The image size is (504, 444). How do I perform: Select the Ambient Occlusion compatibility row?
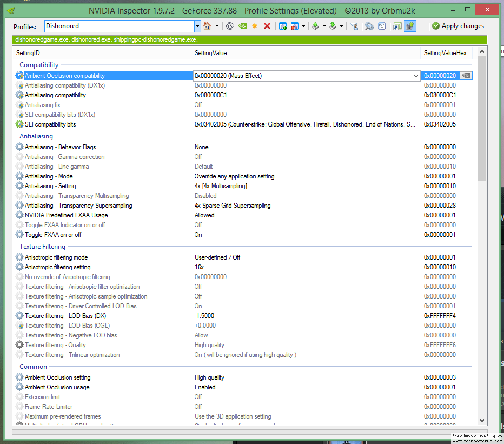pos(244,76)
